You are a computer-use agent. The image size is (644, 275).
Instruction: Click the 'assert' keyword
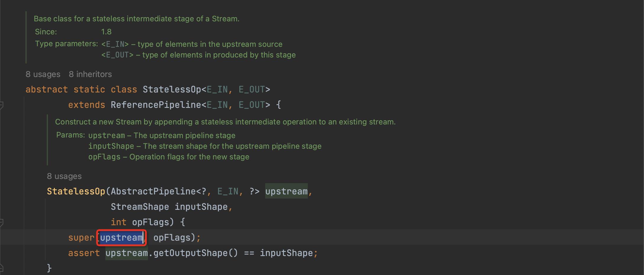(x=84, y=253)
